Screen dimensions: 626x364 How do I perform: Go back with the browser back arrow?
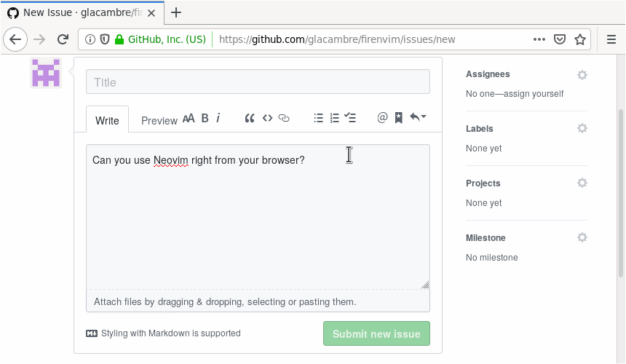click(x=15, y=39)
